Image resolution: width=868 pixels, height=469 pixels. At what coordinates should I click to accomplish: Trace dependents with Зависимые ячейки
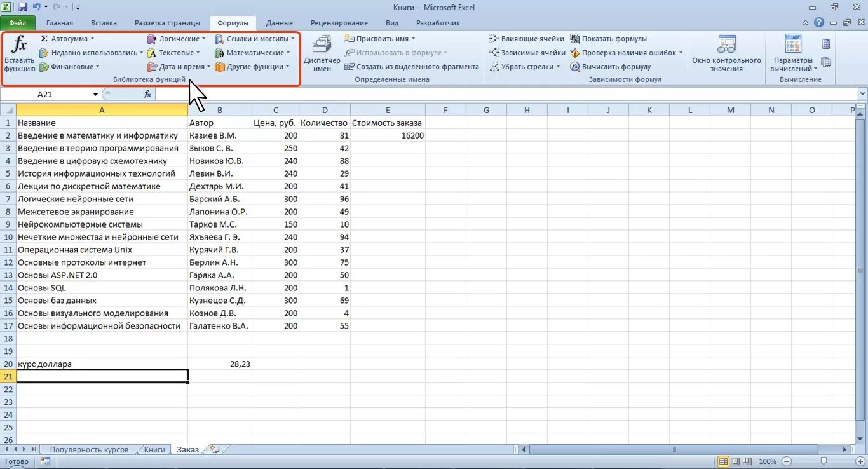tap(527, 53)
